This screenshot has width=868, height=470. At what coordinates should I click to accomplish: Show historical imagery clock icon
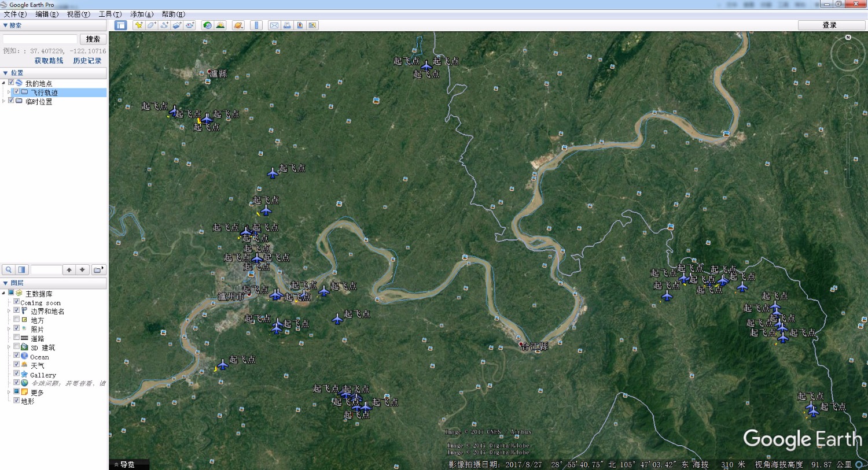207,25
